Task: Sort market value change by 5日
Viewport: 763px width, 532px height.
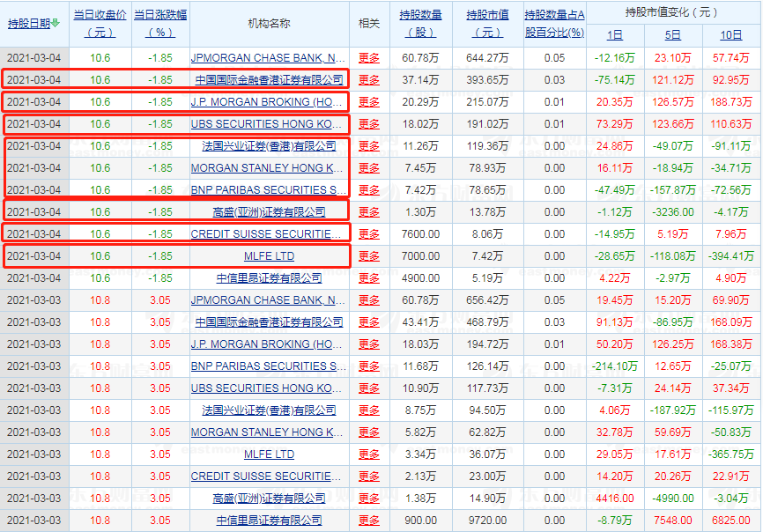Action: point(673,35)
